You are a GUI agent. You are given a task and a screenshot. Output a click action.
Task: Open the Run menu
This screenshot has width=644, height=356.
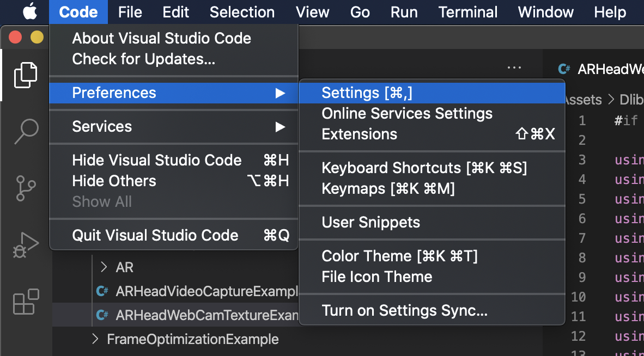[404, 12]
